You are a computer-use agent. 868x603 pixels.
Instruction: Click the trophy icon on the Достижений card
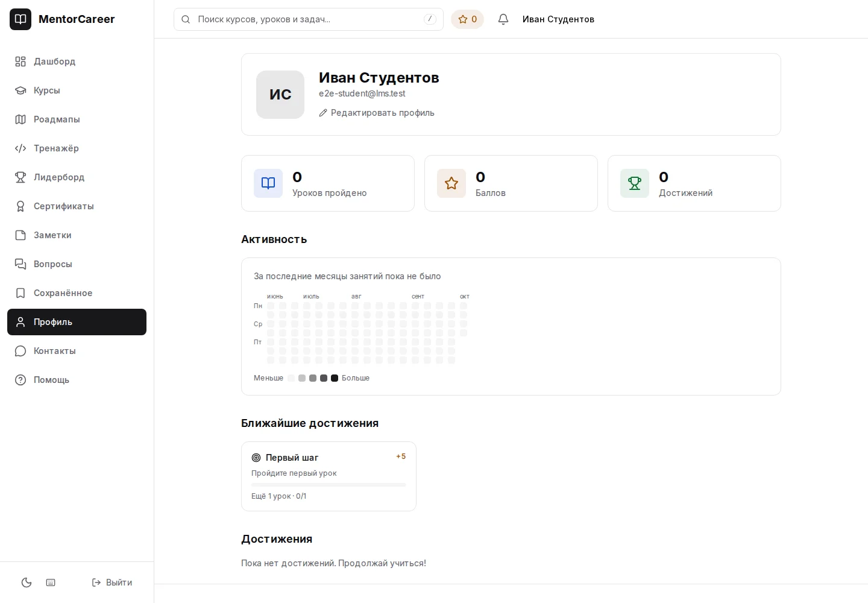click(635, 183)
